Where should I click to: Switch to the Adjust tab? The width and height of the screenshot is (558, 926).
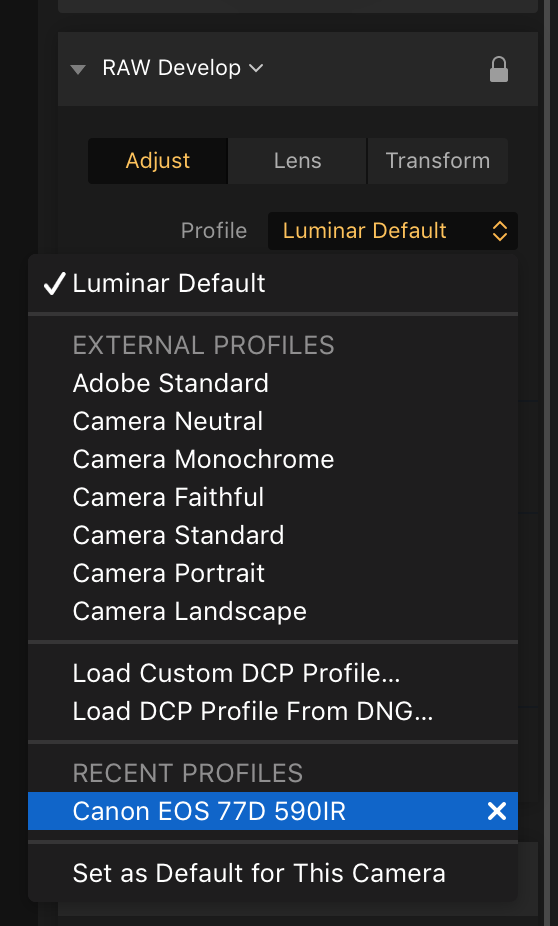tap(158, 161)
